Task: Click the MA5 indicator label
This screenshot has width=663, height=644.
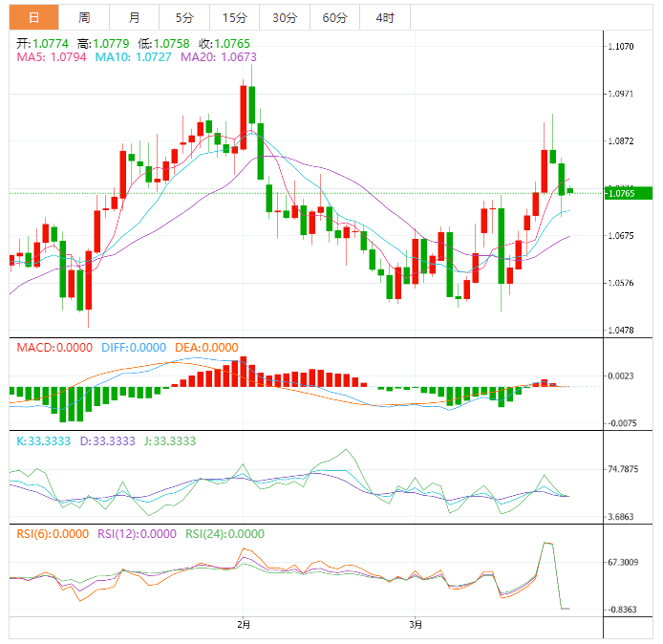Action: coord(52,57)
